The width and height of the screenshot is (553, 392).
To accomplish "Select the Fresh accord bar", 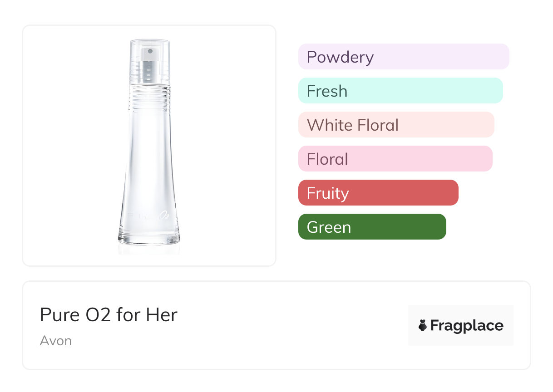I will [400, 91].
